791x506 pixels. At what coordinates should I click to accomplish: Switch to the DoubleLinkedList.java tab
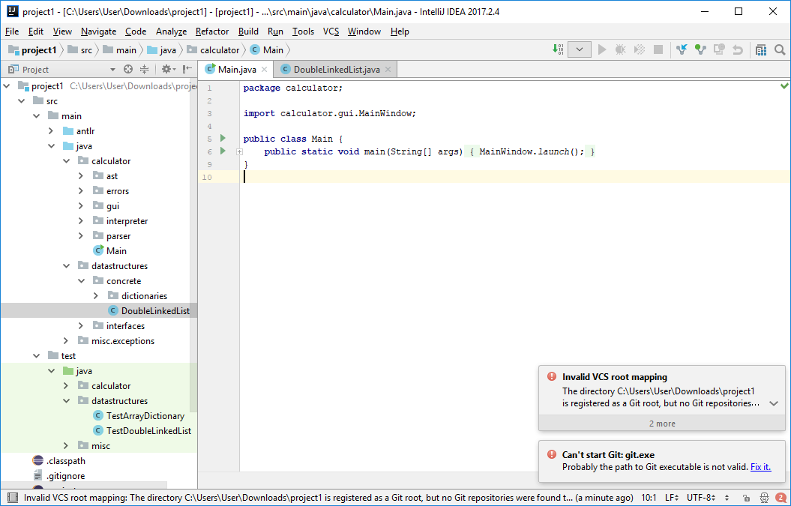tap(336, 69)
